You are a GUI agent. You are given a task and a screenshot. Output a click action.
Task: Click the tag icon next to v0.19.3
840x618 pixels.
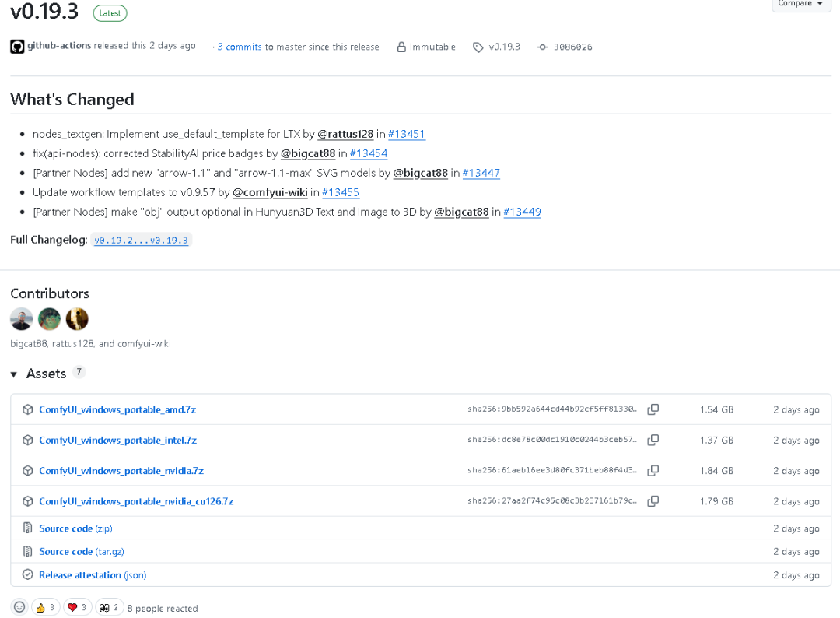tap(478, 47)
